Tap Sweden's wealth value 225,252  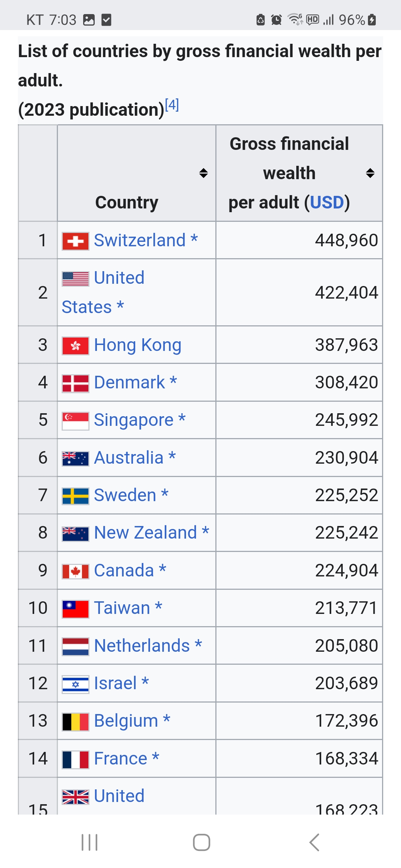[346, 495]
